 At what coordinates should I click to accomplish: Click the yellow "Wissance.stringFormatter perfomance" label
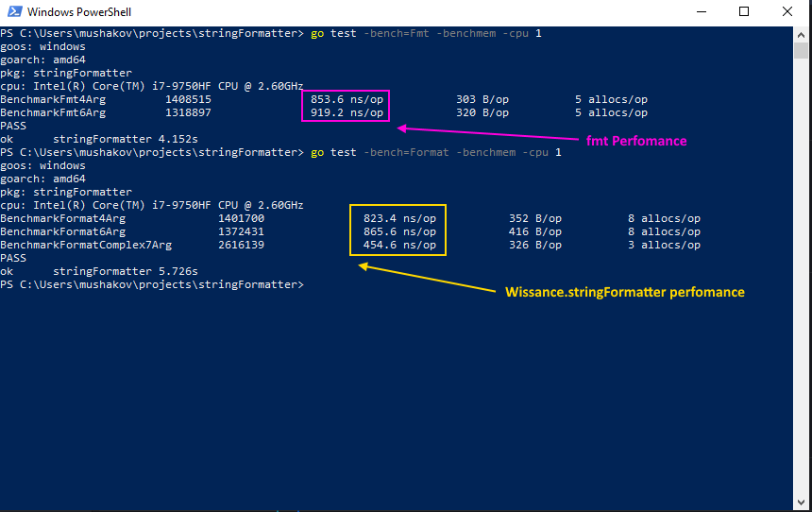tap(625, 292)
